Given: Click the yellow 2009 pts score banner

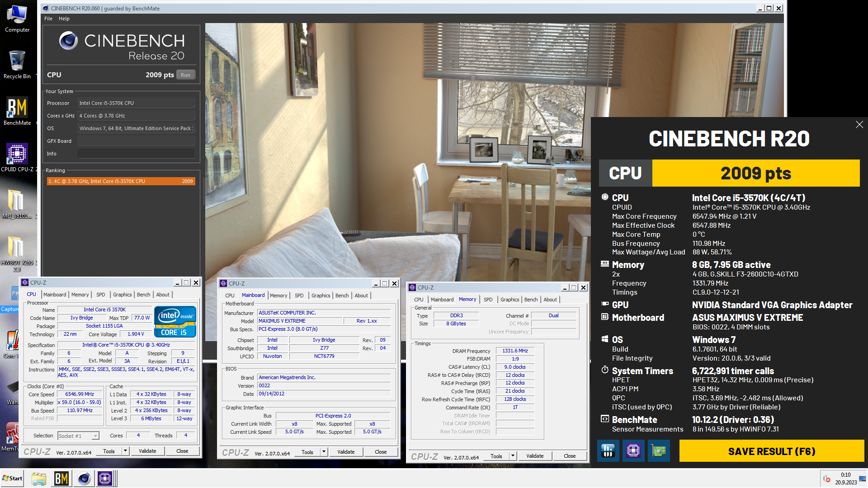Looking at the screenshot, I should tap(756, 173).
